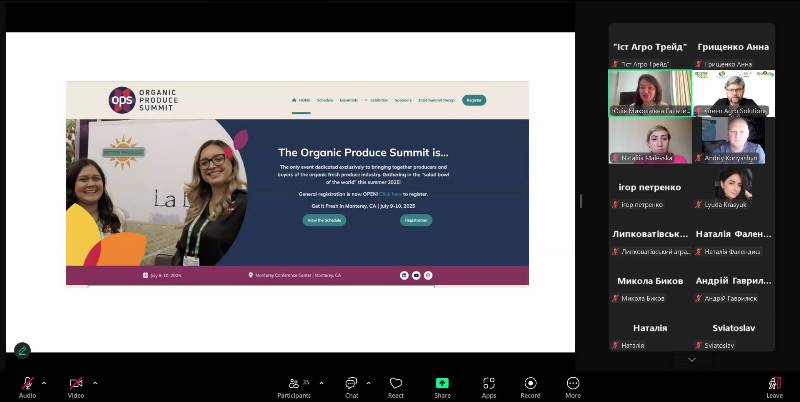Click the green annotation pencil icon
This screenshot has width=800, height=402.
22,350
